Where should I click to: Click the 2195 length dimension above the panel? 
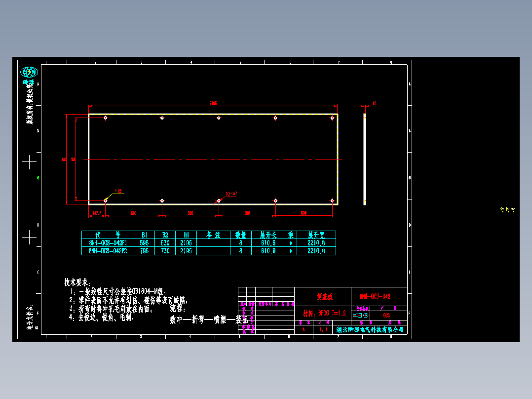click(x=213, y=103)
